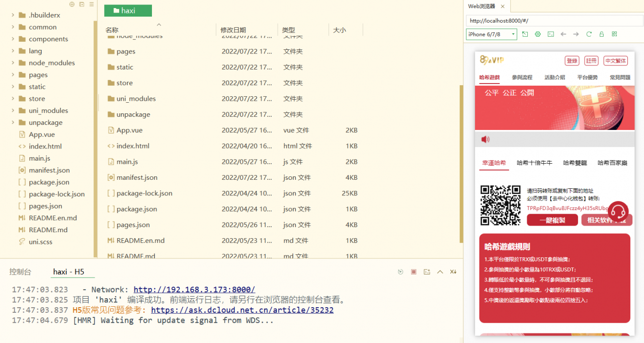Open the browser devtools console icon
Image resolution: width=644 pixels, height=343 pixels.
551,34
